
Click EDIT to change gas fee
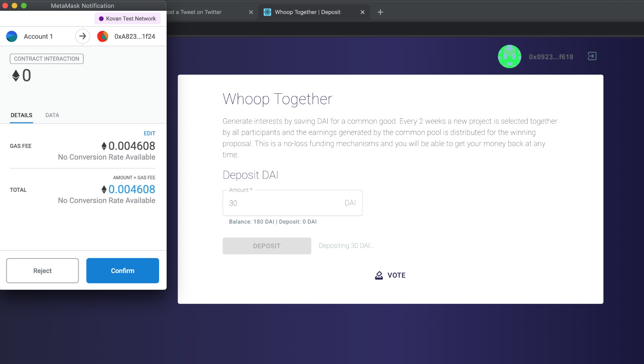click(x=149, y=133)
